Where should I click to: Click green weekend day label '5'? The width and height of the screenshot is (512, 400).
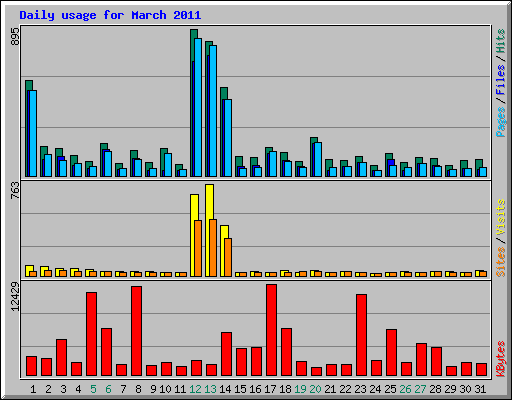tap(93, 389)
